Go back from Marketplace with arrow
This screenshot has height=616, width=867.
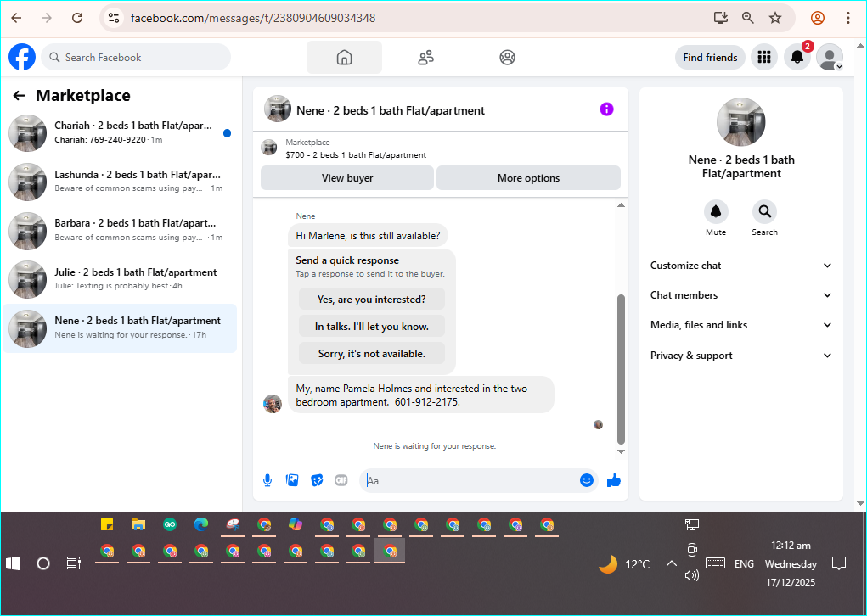tap(20, 96)
